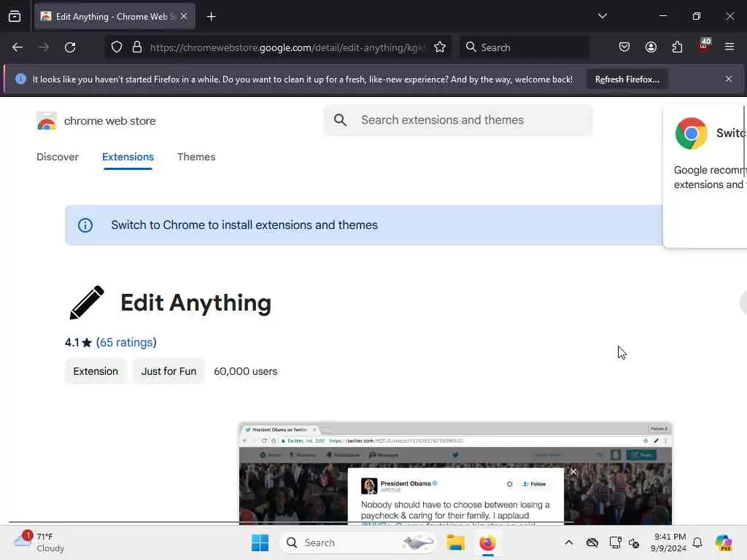
Task: Switch to the Themes tab
Action: click(196, 157)
